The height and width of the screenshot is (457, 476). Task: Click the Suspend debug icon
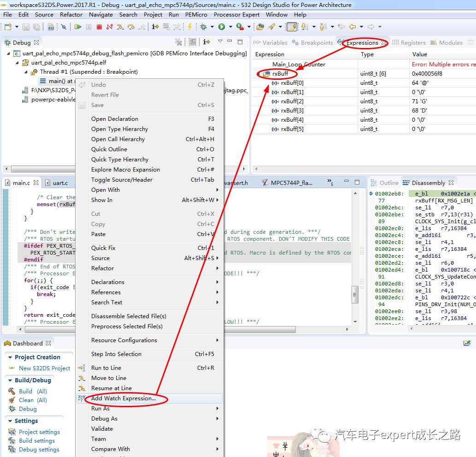coord(88,27)
